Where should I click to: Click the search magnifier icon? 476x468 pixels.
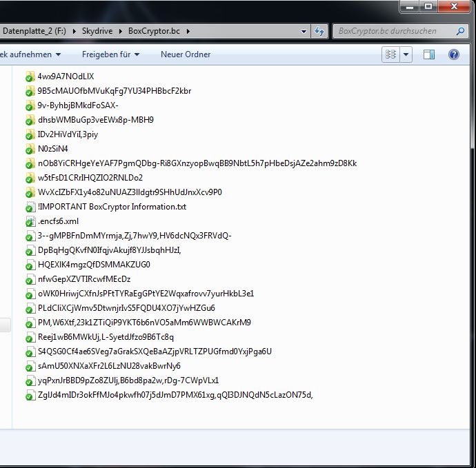point(460,31)
